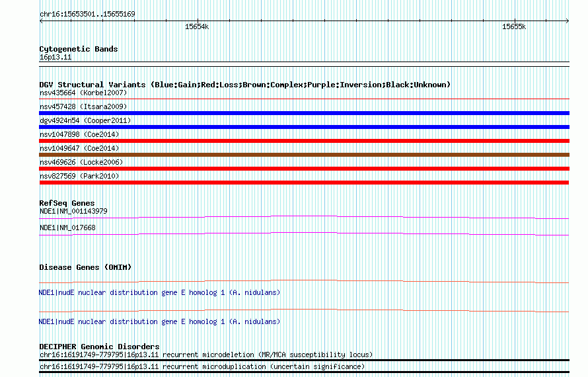The width and height of the screenshot is (588, 377).
Task: Click the brown complex bar under nsv1049647
Action: pos(304,155)
